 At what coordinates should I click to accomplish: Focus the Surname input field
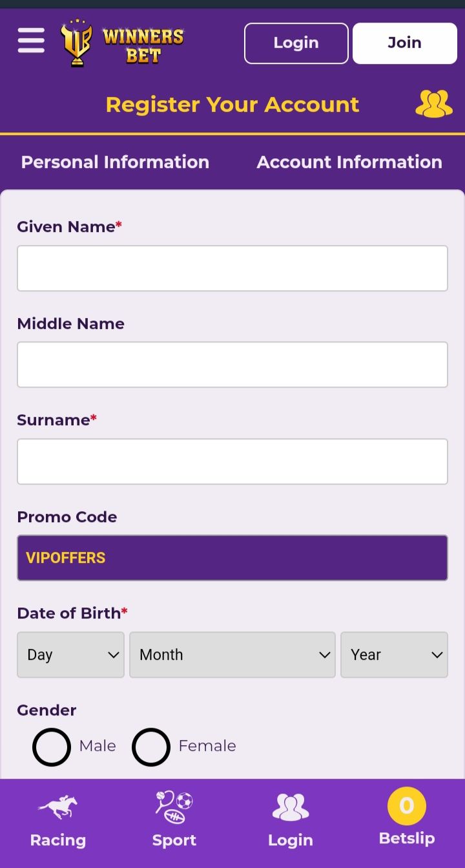pos(232,461)
